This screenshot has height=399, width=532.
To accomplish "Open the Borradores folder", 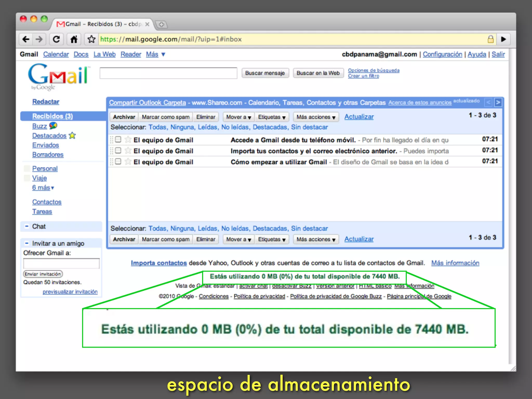I will click(x=48, y=155).
